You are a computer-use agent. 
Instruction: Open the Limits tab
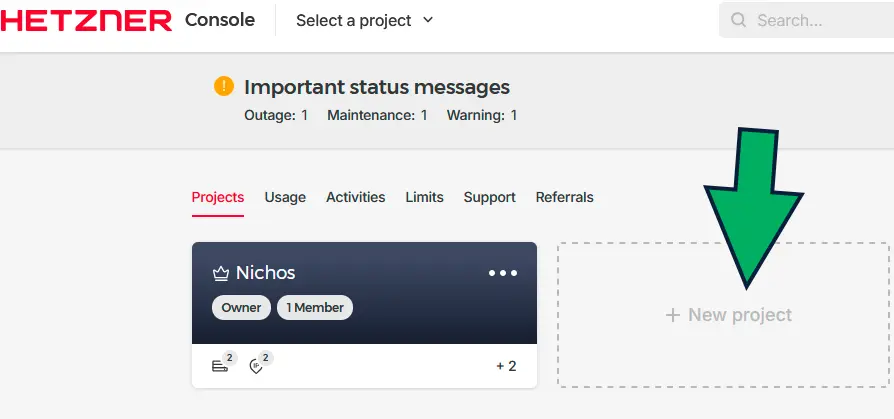point(424,197)
